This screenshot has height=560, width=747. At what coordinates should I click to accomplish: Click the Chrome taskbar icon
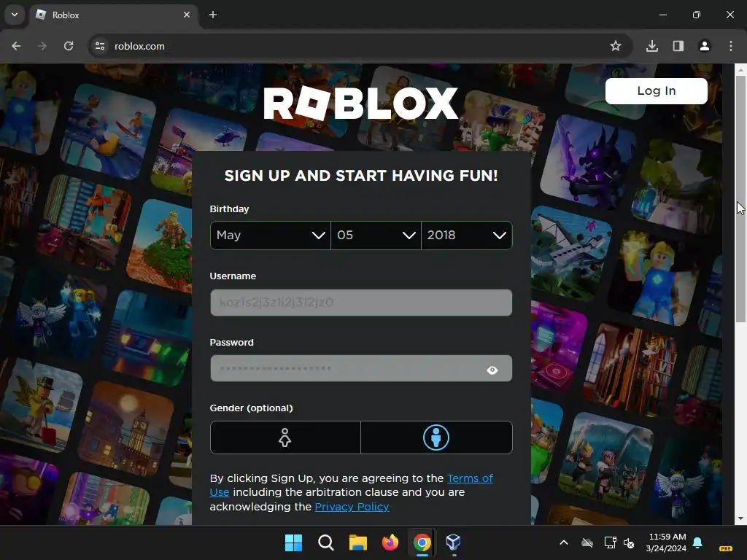pos(422,542)
